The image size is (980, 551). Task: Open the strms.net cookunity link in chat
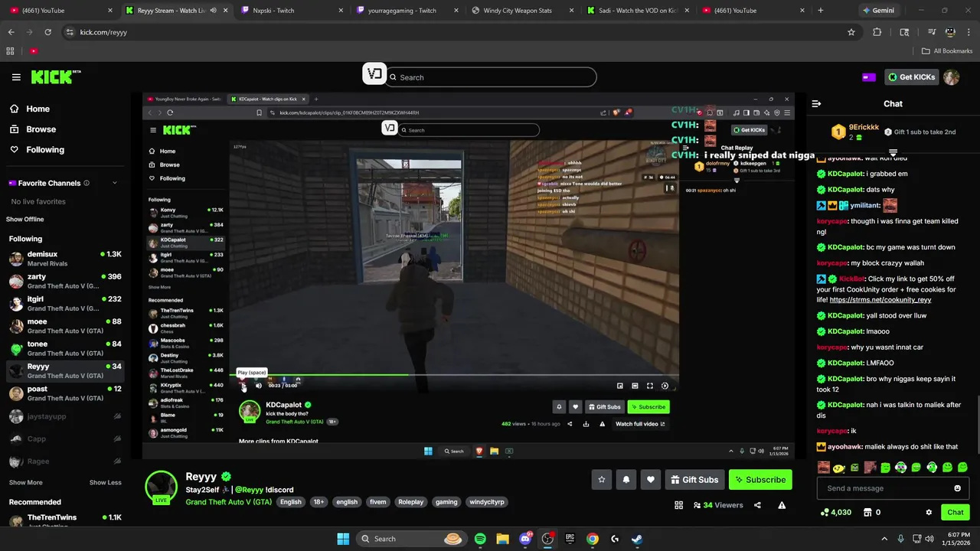click(x=880, y=300)
